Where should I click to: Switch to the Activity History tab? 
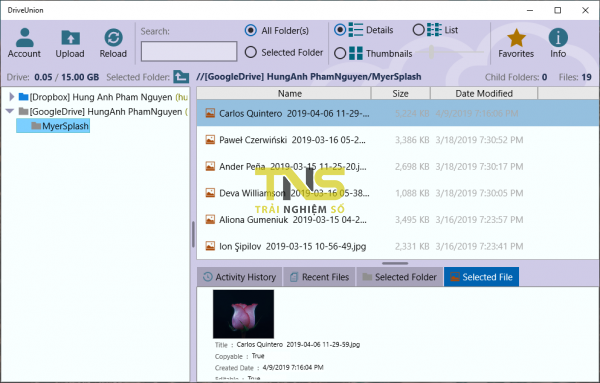(240, 277)
